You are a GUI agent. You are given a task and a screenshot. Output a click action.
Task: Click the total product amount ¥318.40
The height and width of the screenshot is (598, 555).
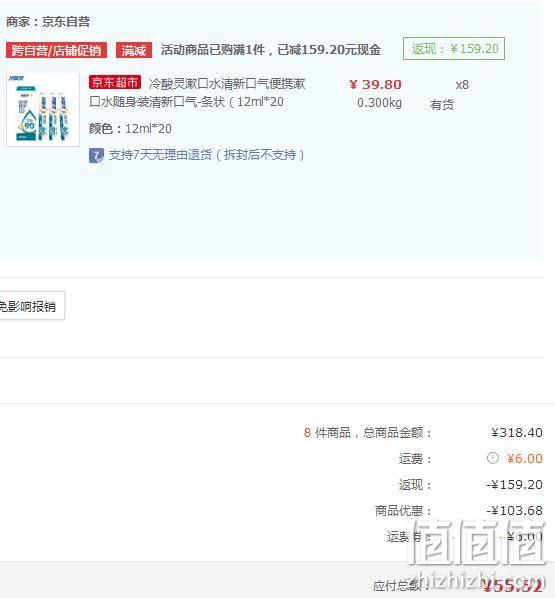tap(517, 433)
